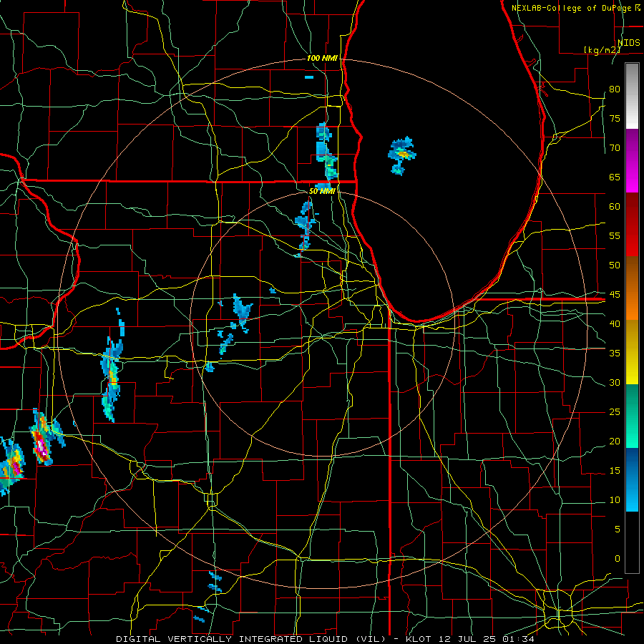This screenshot has height=644, width=644.
Task: Click the 10 value on the color scale
Action: coord(615,500)
